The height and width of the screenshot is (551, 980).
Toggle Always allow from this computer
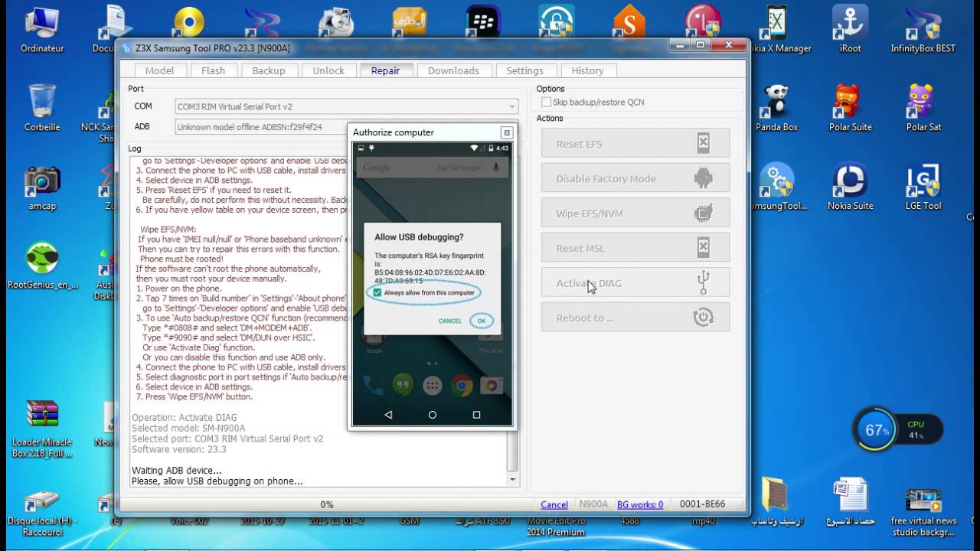pos(377,293)
